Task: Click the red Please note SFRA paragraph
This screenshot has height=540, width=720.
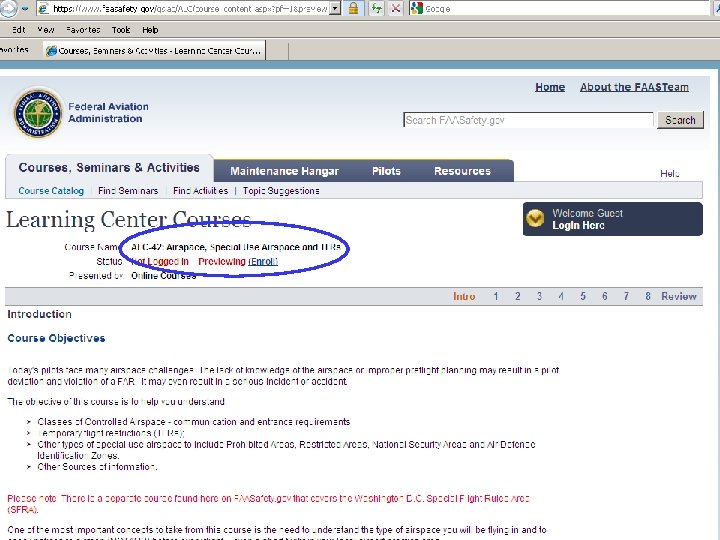Action: tap(269, 504)
